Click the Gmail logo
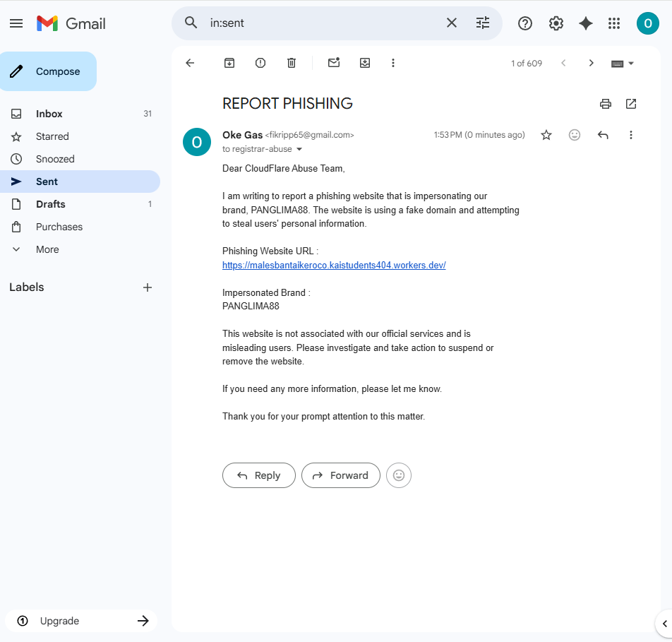The height and width of the screenshot is (642, 672). [x=71, y=23]
